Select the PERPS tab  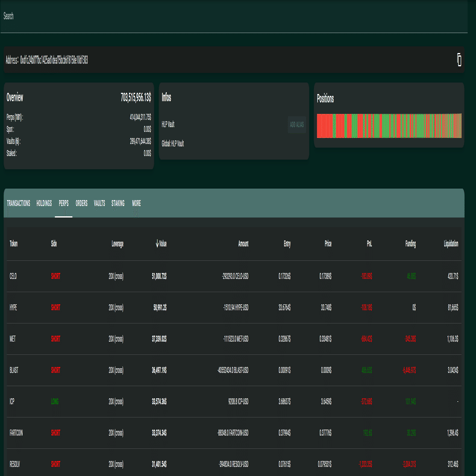(x=63, y=203)
